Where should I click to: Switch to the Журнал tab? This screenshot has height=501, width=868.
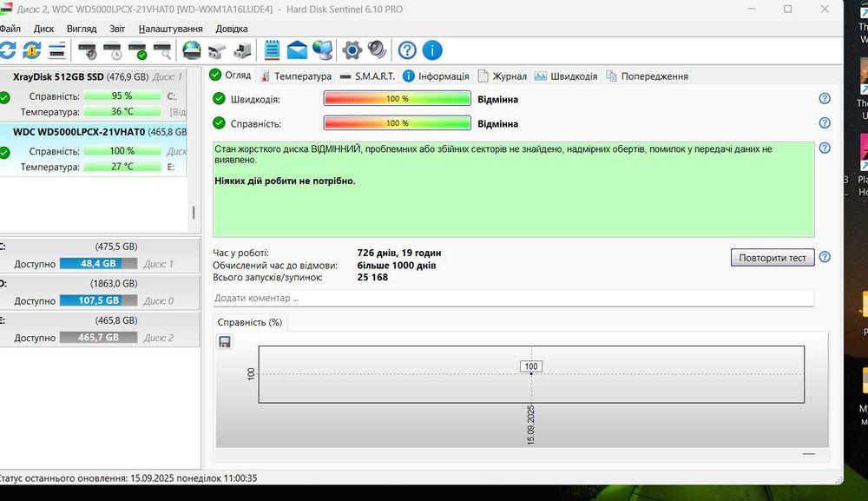click(x=502, y=76)
